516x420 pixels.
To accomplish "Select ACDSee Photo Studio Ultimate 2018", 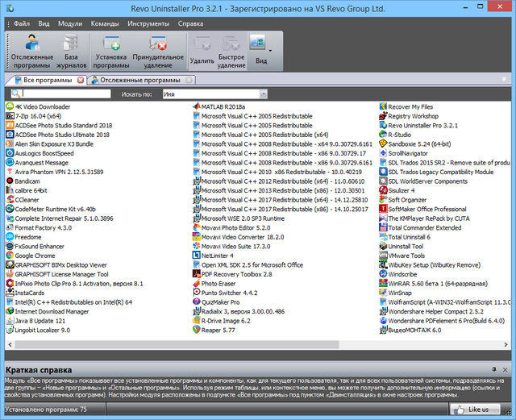I will 57,135.
